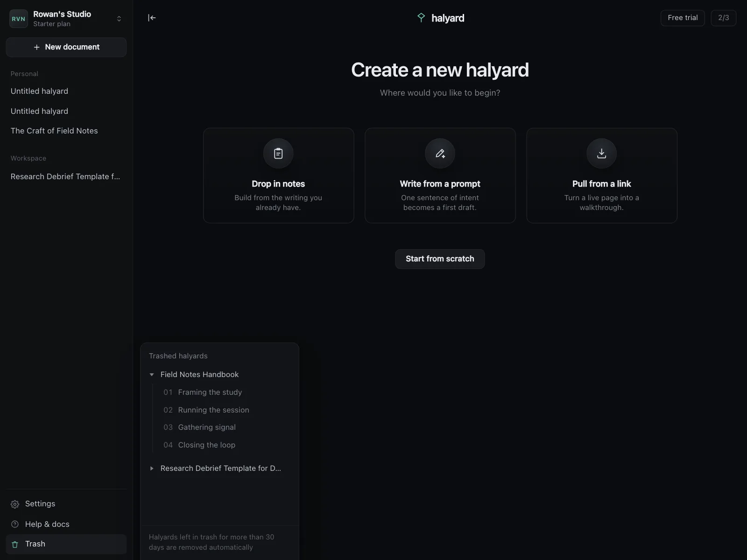
Task: Click the Settings gear icon
Action: [15, 504]
